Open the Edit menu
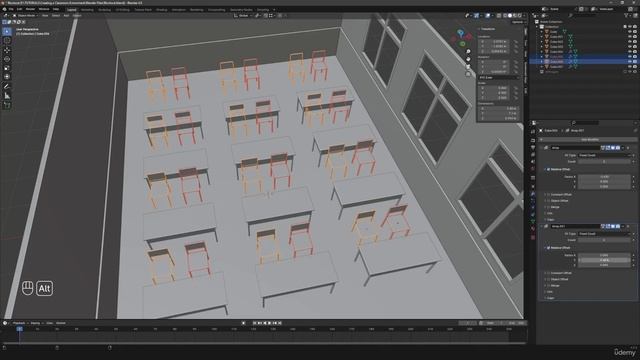This screenshot has height=360, width=640. (x=19, y=9)
